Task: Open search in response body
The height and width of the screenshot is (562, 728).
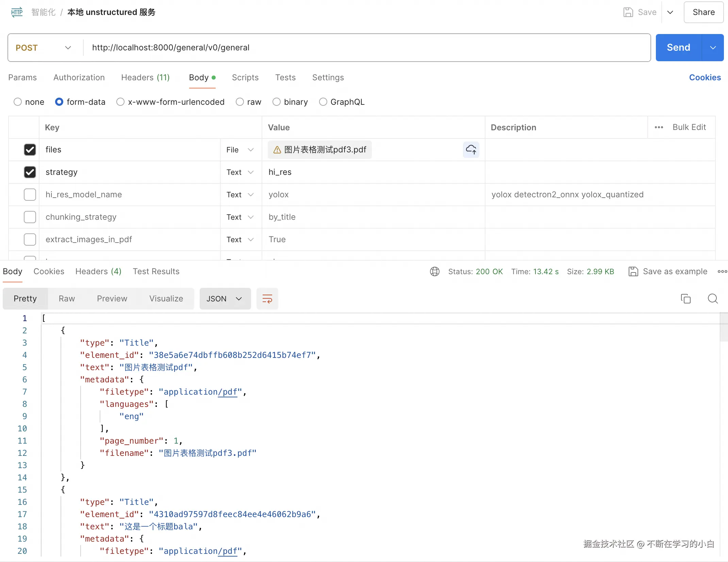Action: 713,299
